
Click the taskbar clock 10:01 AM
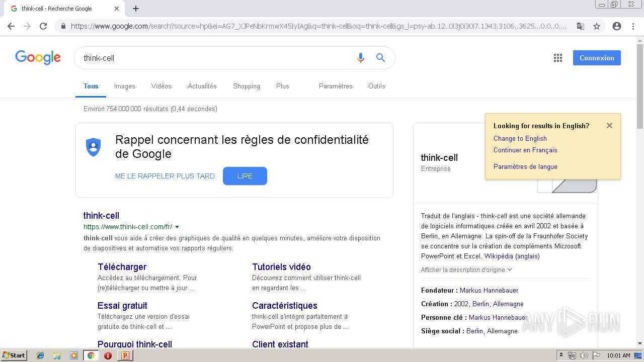click(x=618, y=355)
